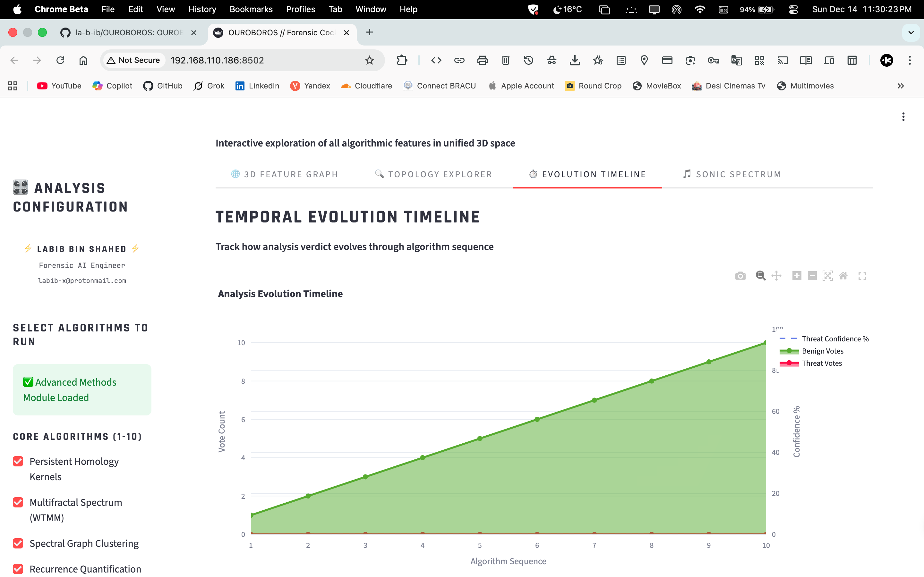Click the plot Zoom out icon
The image size is (924, 577).
click(x=812, y=276)
